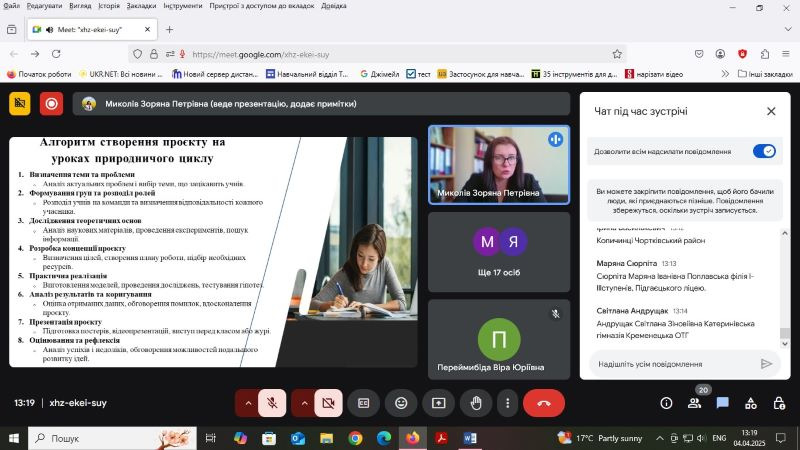800x450 pixels.
Task: Click chat scrollbar down arrow
Action: (785, 344)
